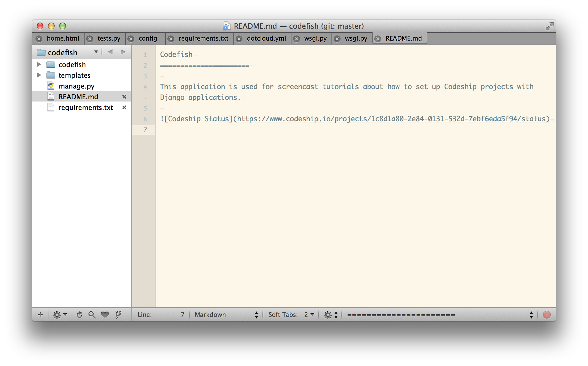Close README.md from the sidebar list
The width and height of the screenshot is (588, 366).
click(124, 97)
